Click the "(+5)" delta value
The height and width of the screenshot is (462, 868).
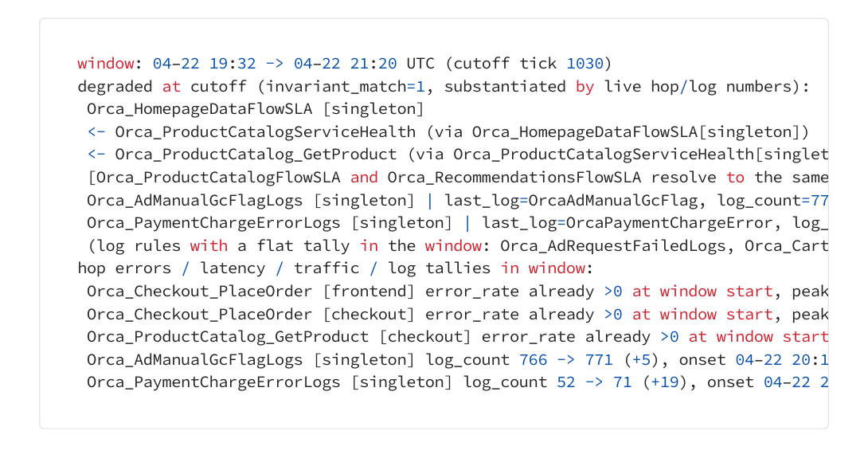click(642, 360)
